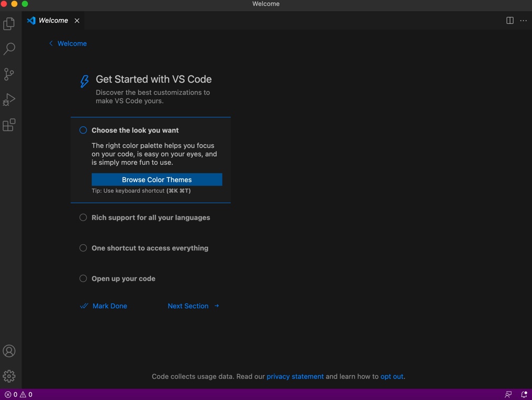Open the Extensions view
Image resolution: width=532 pixels, height=400 pixels.
click(x=9, y=125)
